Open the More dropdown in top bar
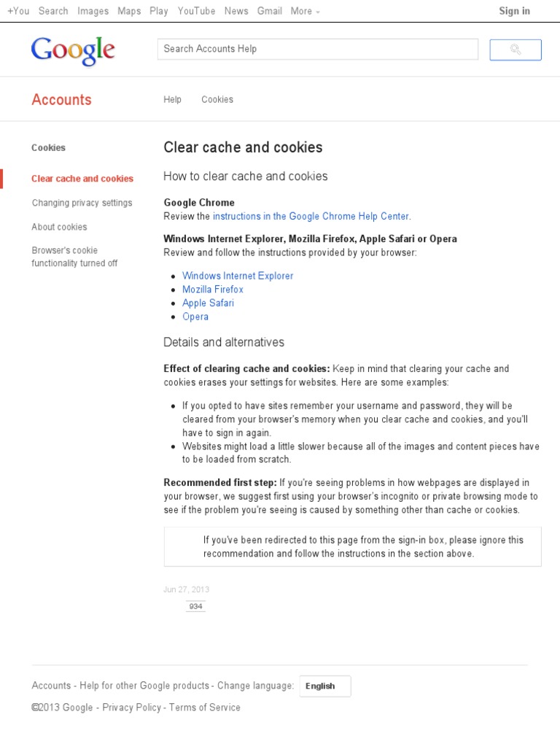This screenshot has width=560, height=747. (305, 11)
